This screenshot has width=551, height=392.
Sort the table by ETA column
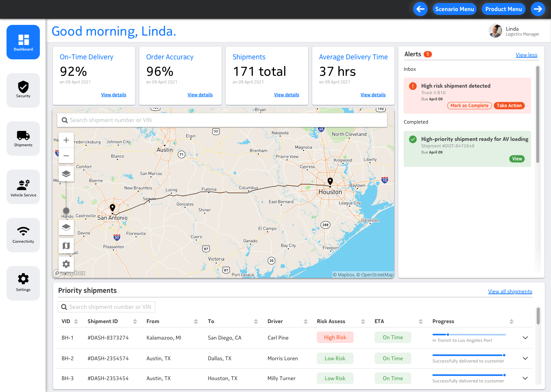point(421,322)
